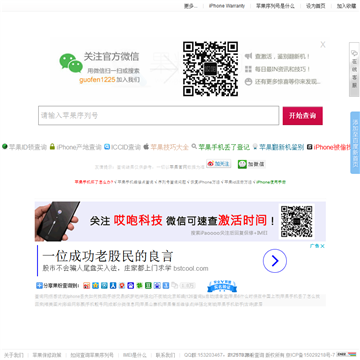This screenshot has width=360, height=360.
Task: Open the 苹果保修政策 footer link
Action: coord(47,355)
